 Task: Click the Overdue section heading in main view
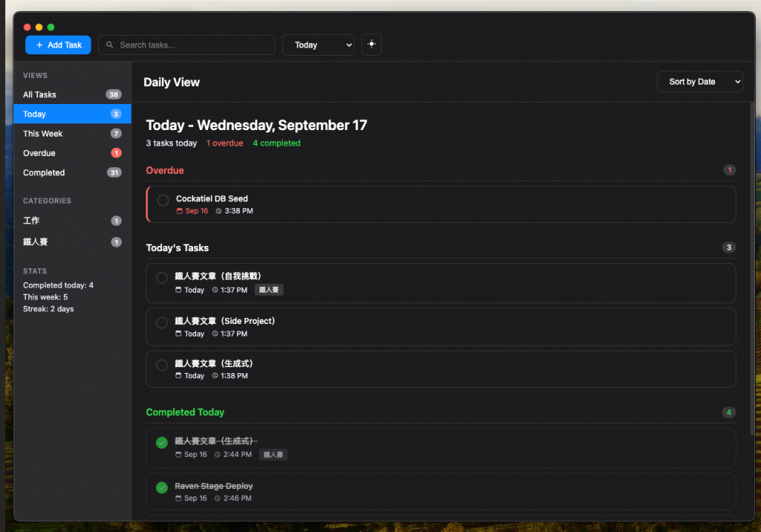coord(165,170)
